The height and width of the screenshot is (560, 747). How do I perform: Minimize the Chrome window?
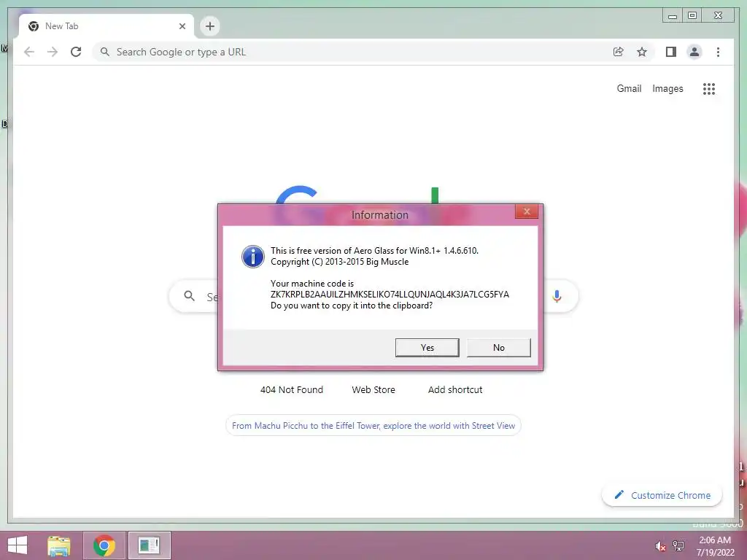672,16
